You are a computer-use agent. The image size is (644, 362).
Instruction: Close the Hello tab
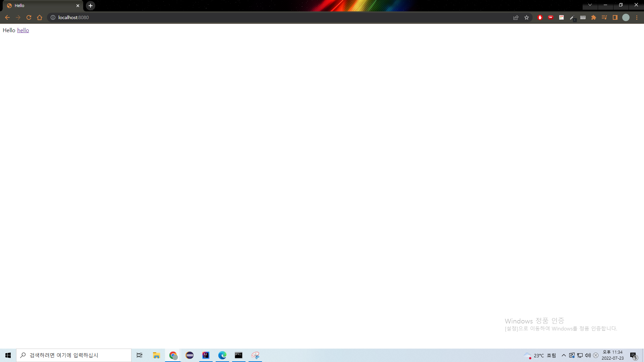point(78,6)
